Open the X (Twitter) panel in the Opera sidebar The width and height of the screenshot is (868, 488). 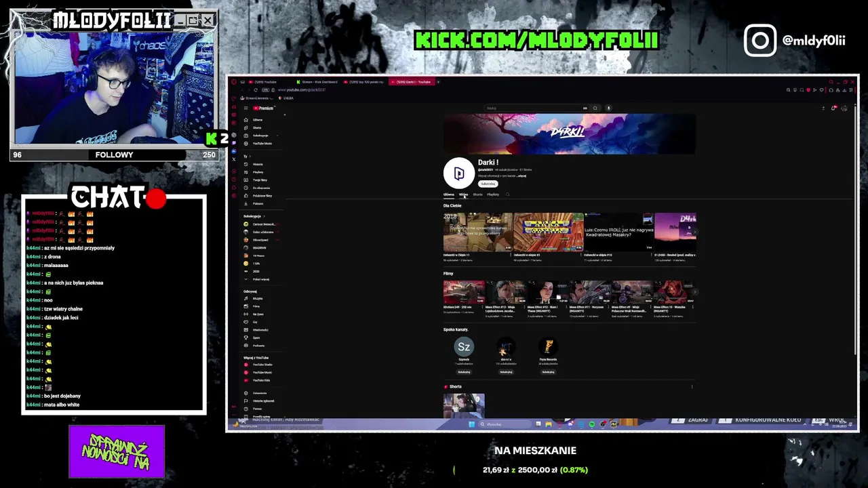pyautogui.click(x=234, y=159)
